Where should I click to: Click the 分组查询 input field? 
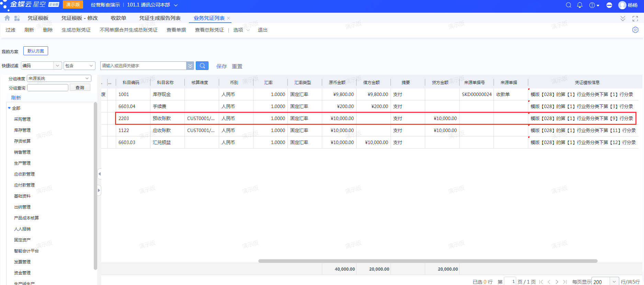coord(48,87)
